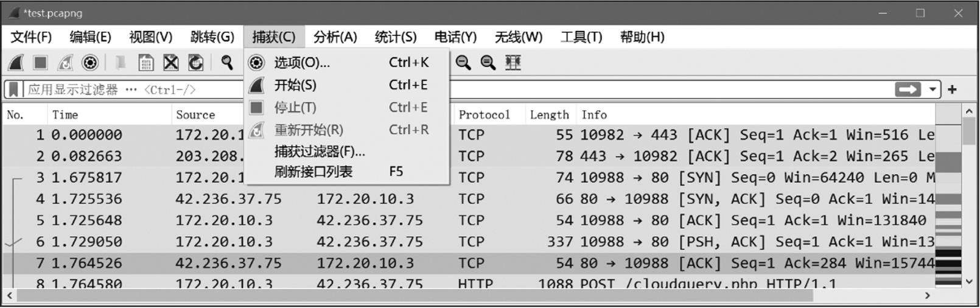Expand the display filter history dropdown arrow

(x=933, y=89)
